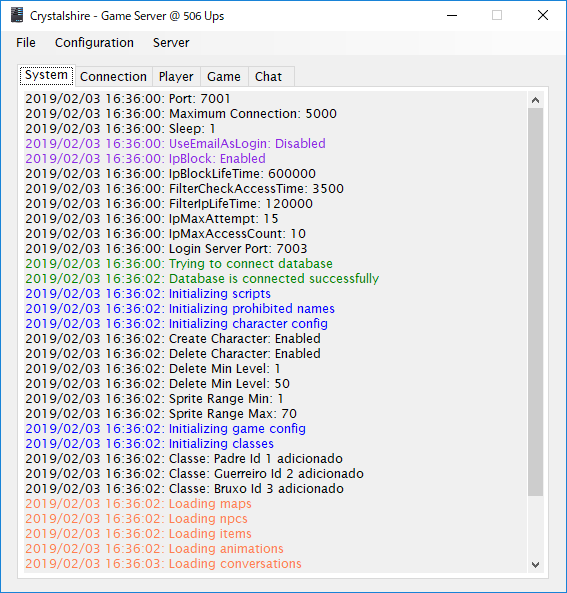Viewport: 567px width, 593px height.
Task: Select the System tab
Action: (46, 75)
